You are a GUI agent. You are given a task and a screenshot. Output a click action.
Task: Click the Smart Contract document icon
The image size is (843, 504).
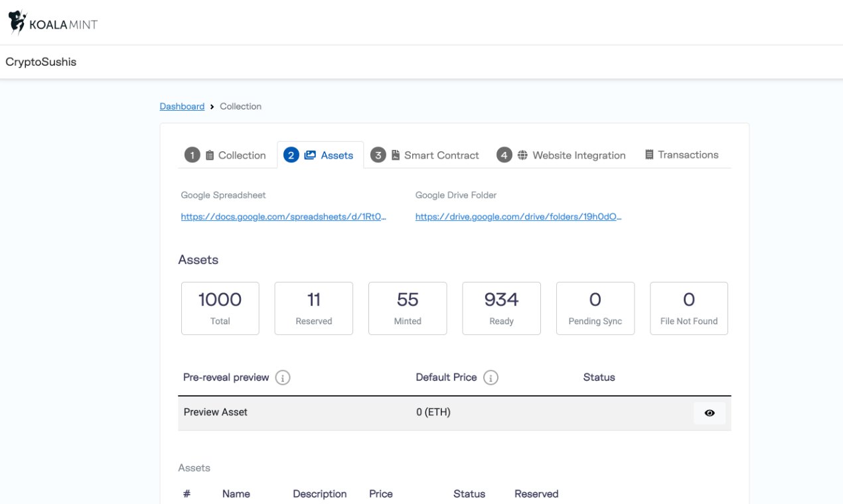click(x=395, y=155)
